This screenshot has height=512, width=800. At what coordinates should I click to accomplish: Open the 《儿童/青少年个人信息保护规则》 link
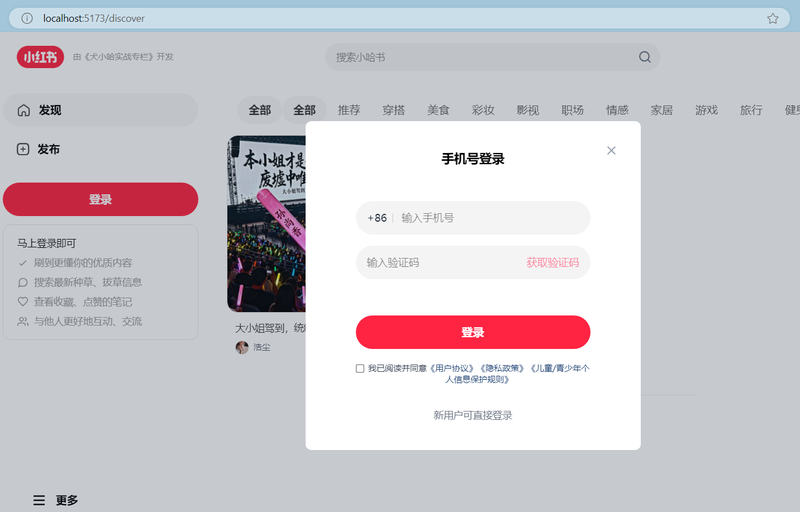pyautogui.click(x=559, y=368)
